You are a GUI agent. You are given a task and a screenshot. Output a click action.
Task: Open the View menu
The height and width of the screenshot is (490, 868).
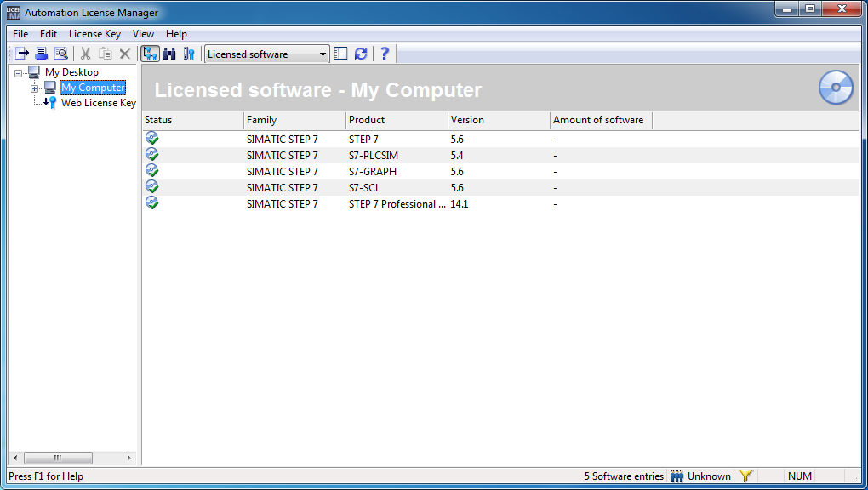pyautogui.click(x=143, y=34)
